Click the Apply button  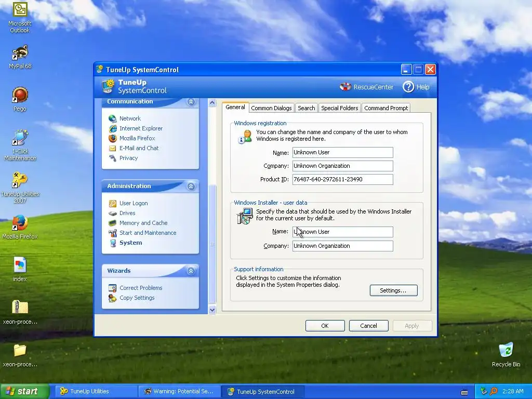[x=412, y=326]
